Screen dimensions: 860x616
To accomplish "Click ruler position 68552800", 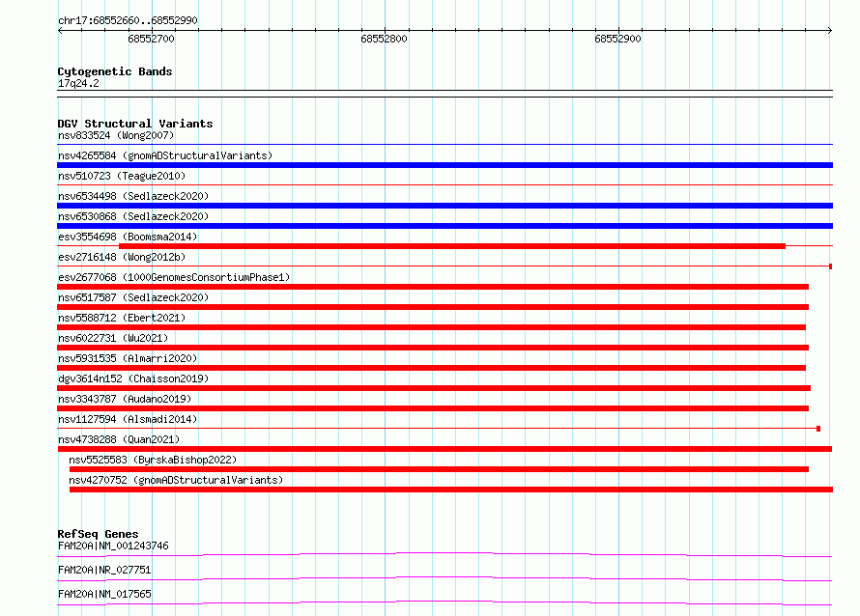I will point(384,39).
